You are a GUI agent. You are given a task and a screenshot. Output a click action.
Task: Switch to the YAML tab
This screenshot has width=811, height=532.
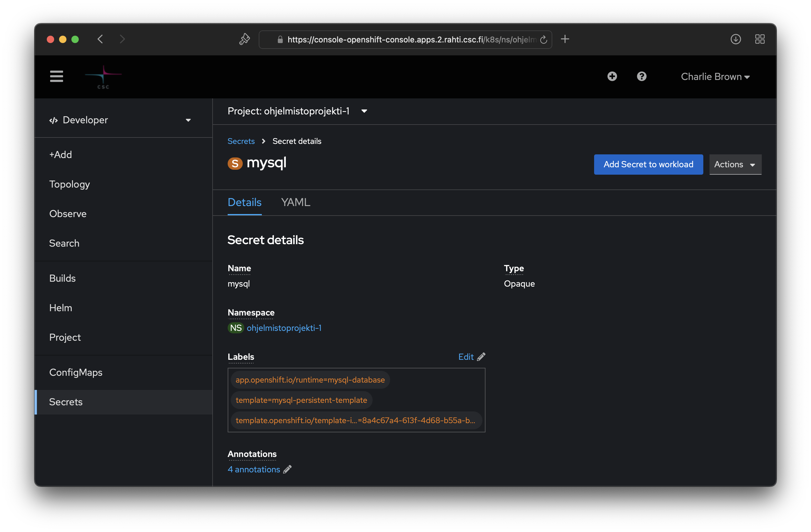click(295, 202)
